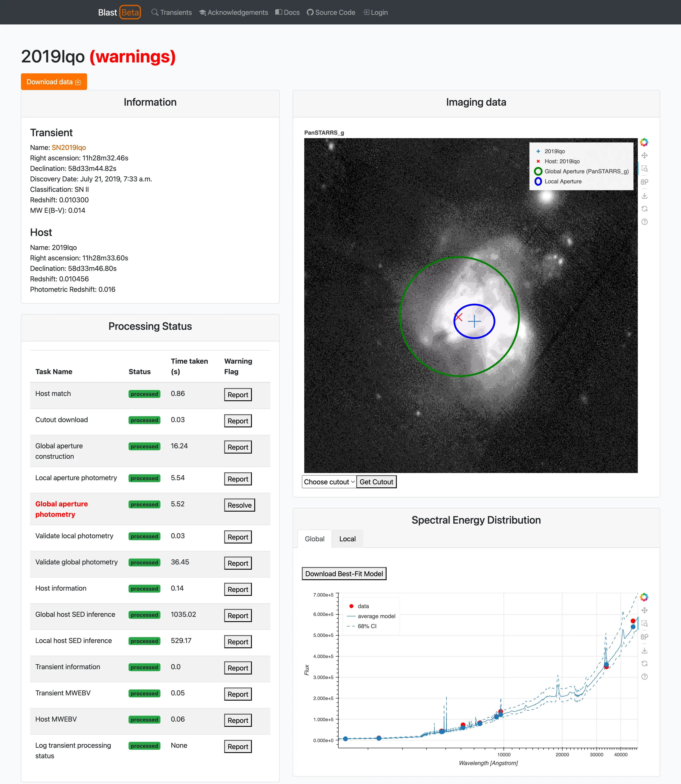Image resolution: width=681 pixels, height=784 pixels.
Task: Click the Download data button
Action: [54, 82]
